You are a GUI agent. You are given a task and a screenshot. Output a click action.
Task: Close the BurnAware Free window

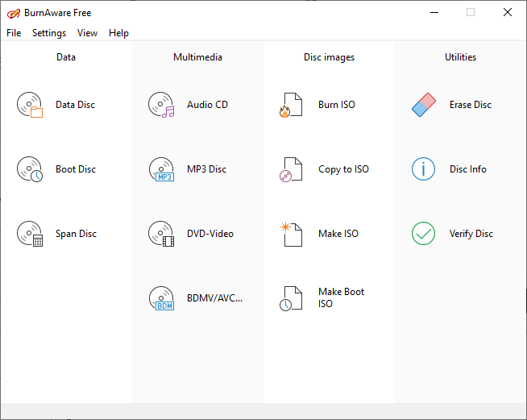508,13
